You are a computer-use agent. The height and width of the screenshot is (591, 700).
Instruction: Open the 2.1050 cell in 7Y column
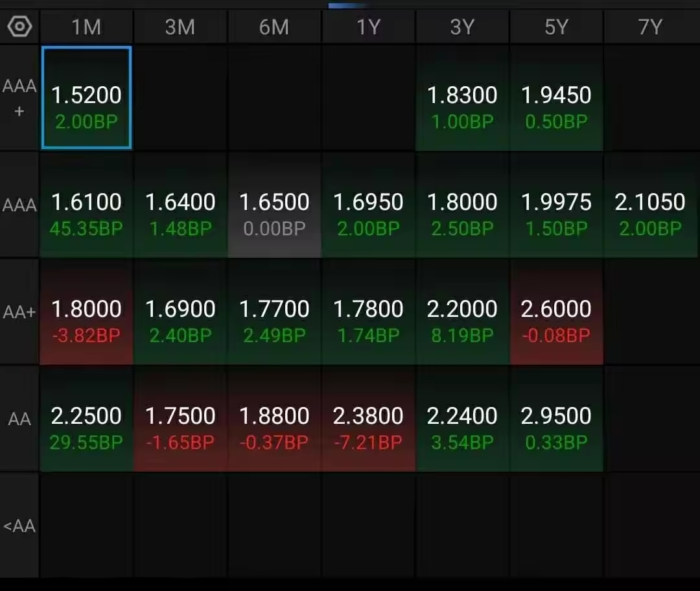click(x=651, y=205)
